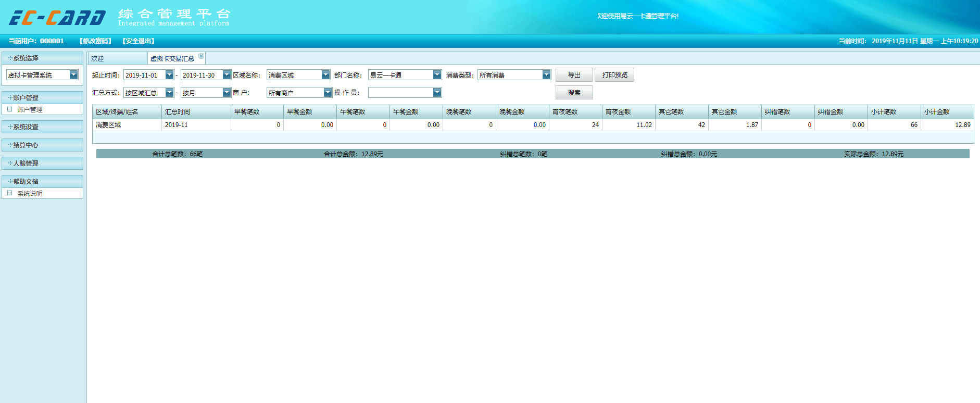Close the 虚拟卡交易汇总 tab icon
The width and height of the screenshot is (980, 403).
201,56
